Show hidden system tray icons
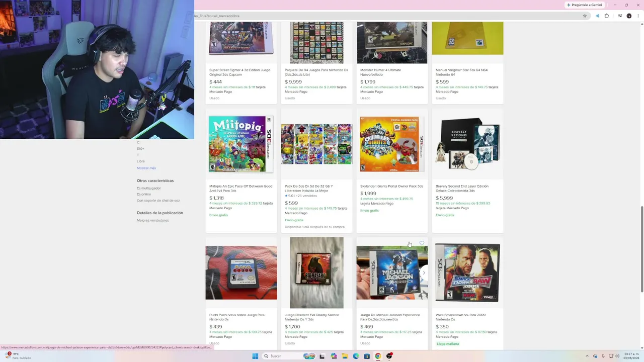Image resolution: width=644 pixels, height=362 pixels. [587, 356]
